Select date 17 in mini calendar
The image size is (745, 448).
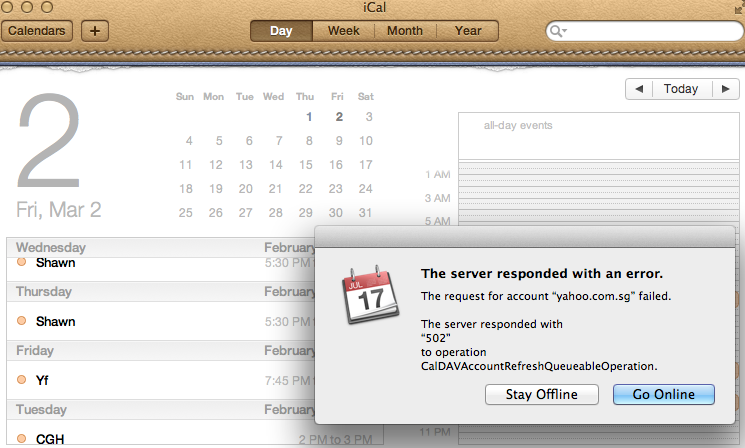point(365,165)
